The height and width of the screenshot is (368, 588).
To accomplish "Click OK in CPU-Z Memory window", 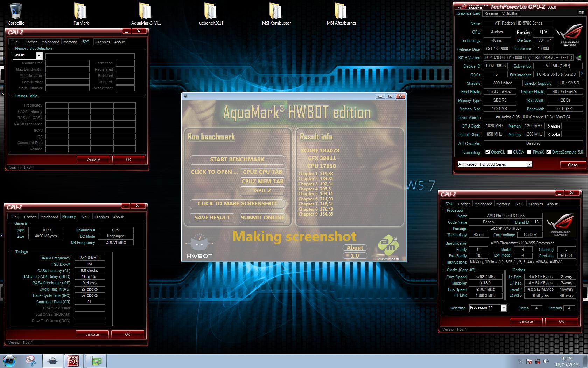I will (x=127, y=334).
